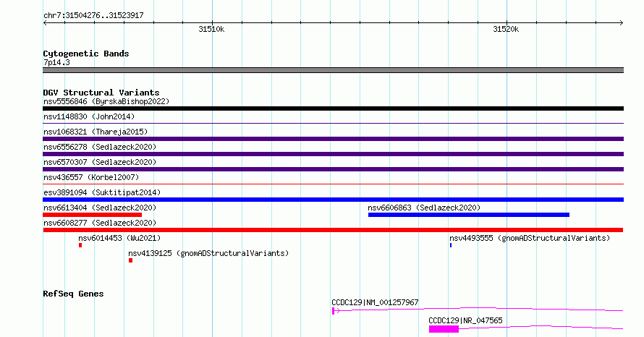Viewport: 644px width, 337px height.
Task: Open variant esv3891094 (Suktitipat2014) label
Action: coord(102,192)
